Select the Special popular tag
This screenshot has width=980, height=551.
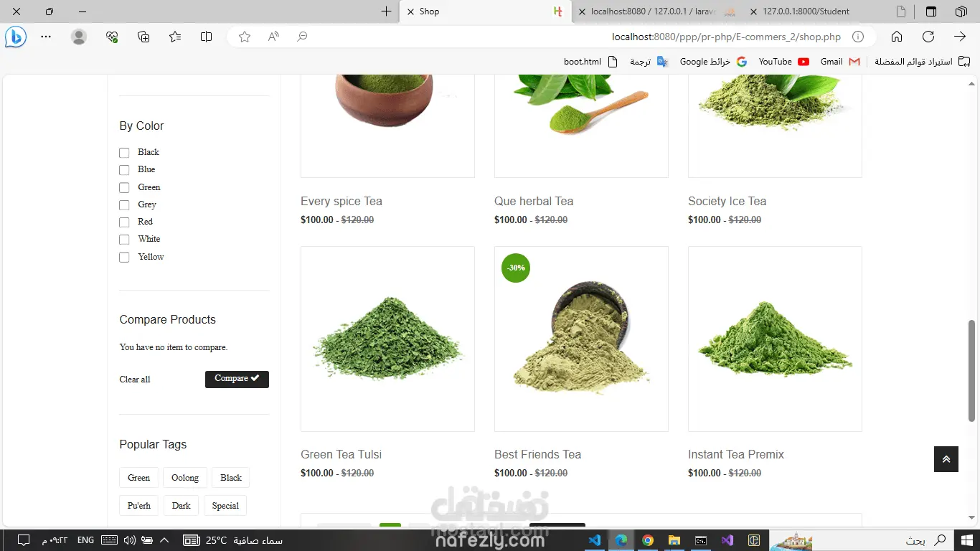225,506
